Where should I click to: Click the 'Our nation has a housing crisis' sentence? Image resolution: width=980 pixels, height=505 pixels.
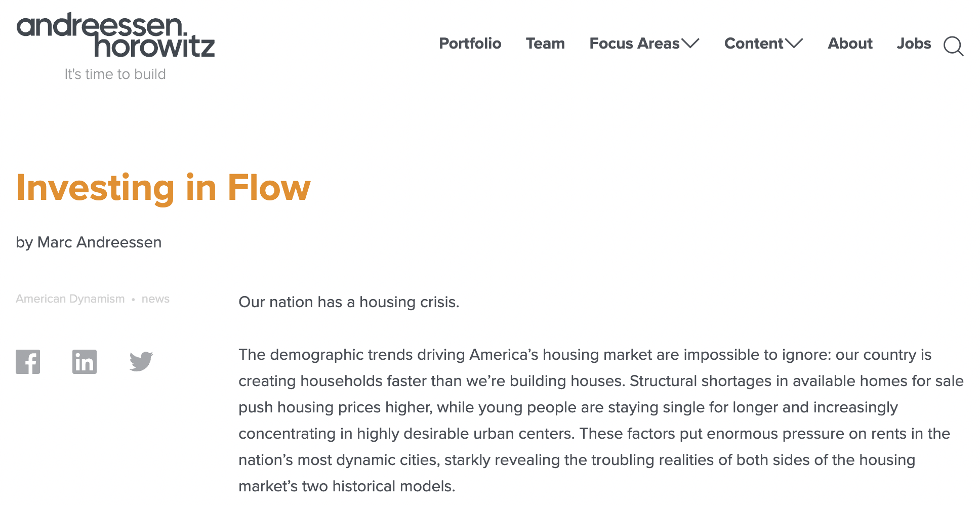pos(349,302)
